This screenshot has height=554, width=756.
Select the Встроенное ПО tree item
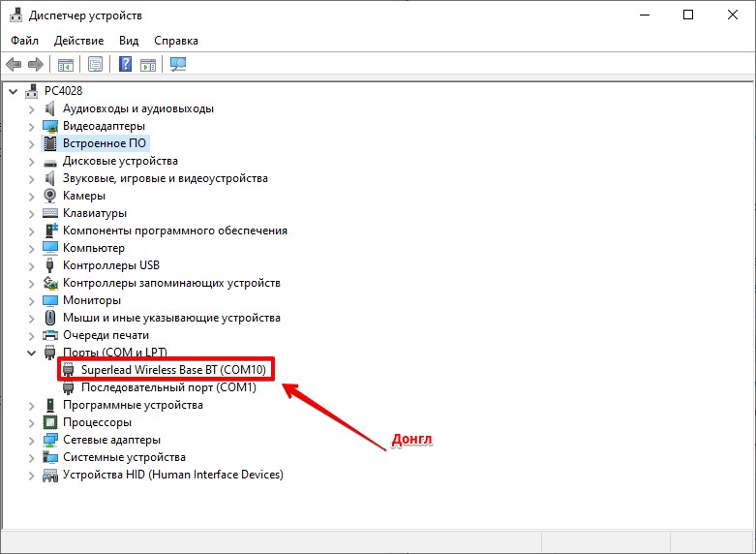105,143
